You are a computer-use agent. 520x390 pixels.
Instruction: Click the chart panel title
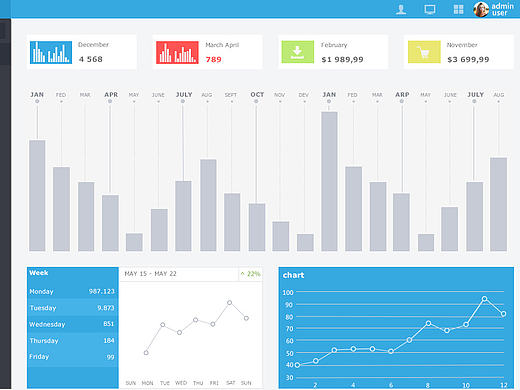293,275
